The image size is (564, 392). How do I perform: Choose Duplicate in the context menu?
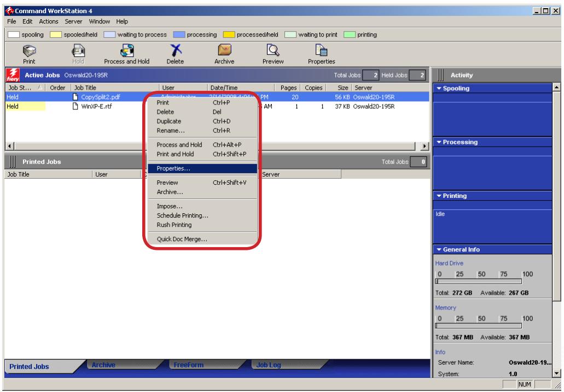[202, 121]
